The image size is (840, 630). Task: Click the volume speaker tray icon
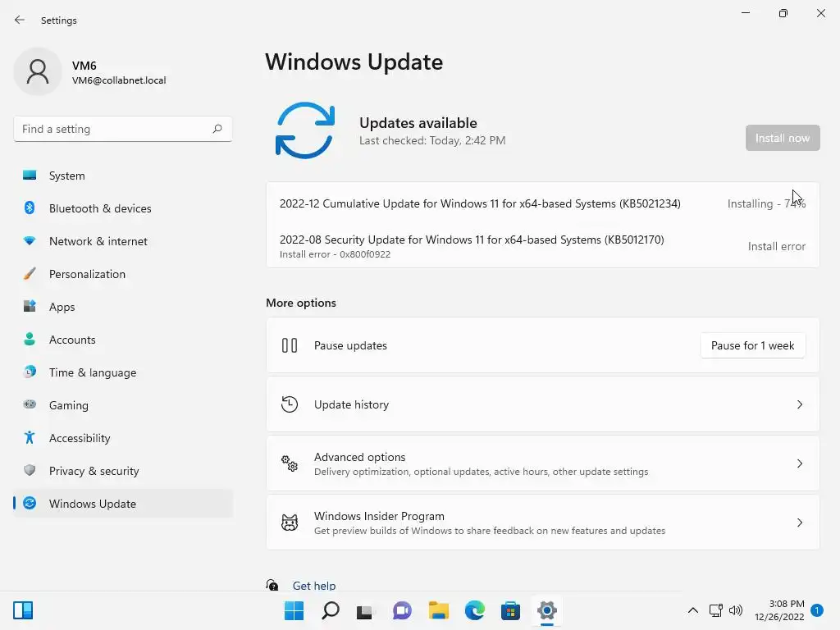(x=736, y=610)
